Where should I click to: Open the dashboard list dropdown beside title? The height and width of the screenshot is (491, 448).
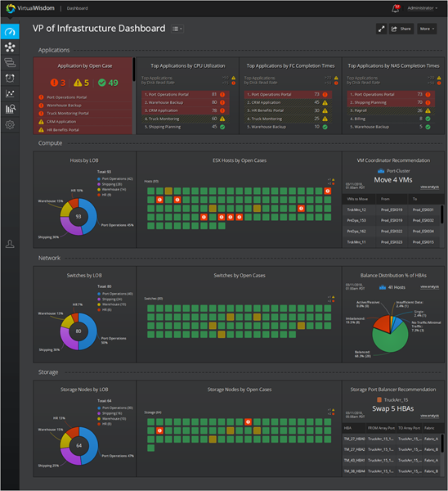coord(177,29)
